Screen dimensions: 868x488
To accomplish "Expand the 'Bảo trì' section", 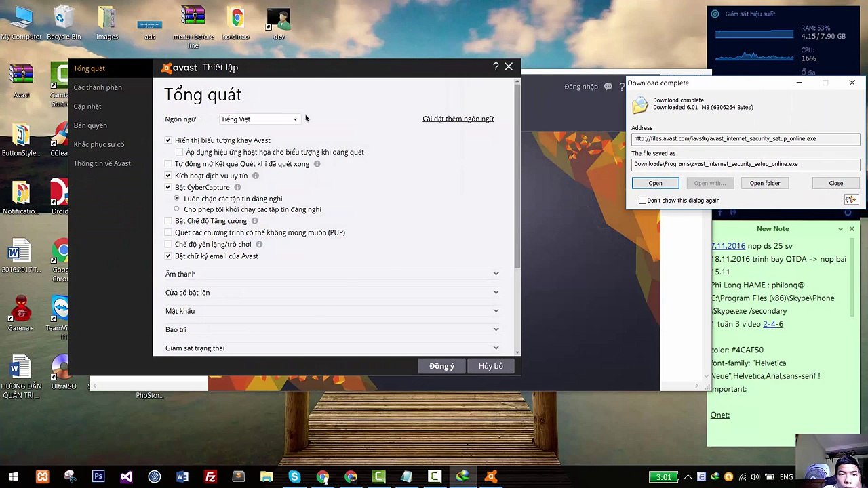I will click(x=332, y=329).
